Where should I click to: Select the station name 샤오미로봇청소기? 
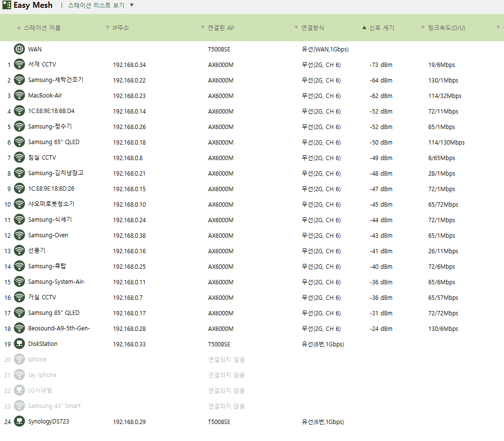coord(51,204)
